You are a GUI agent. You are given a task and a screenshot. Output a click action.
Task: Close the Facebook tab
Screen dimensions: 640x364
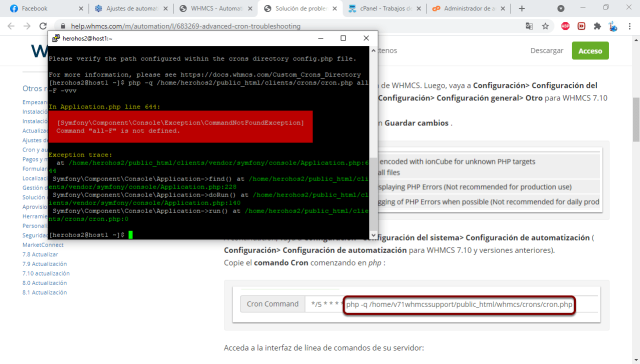coord(81,8)
